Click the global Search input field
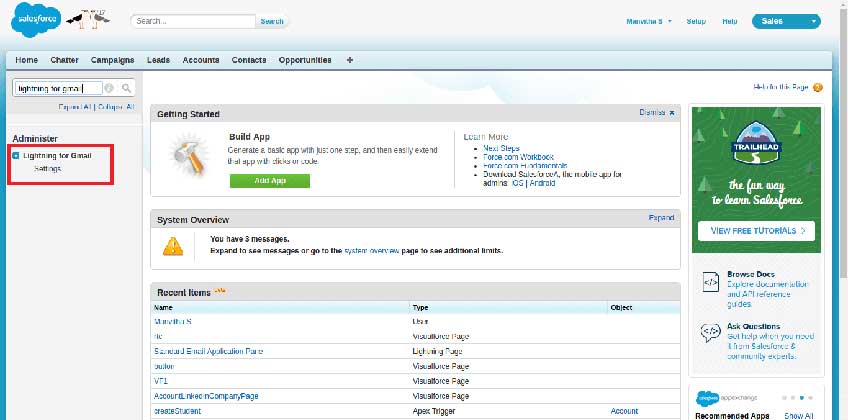This screenshot has height=420, width=848. pyautogui.click(x=193, y=21)
